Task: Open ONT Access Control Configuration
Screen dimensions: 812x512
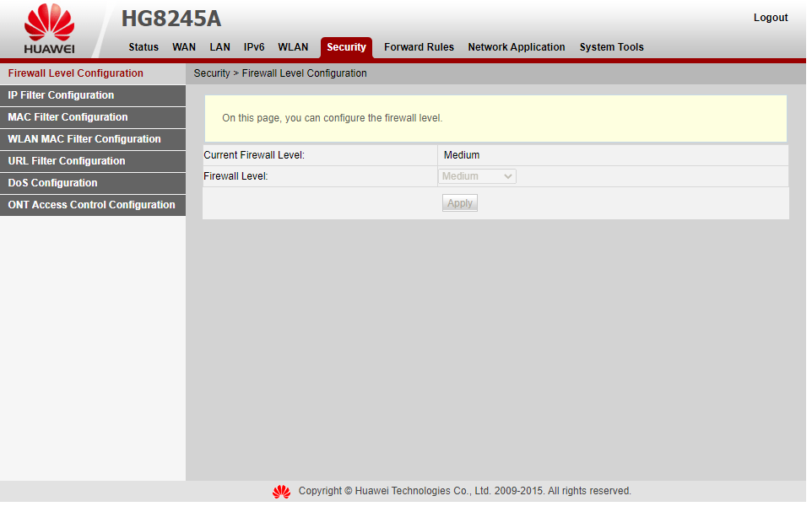Action: [x=93, y=205]
